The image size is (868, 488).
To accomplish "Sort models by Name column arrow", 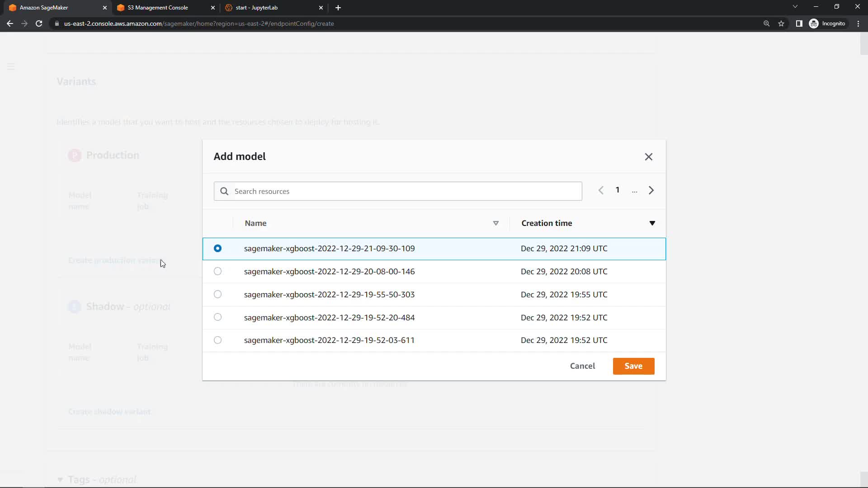I will [495, 223].
